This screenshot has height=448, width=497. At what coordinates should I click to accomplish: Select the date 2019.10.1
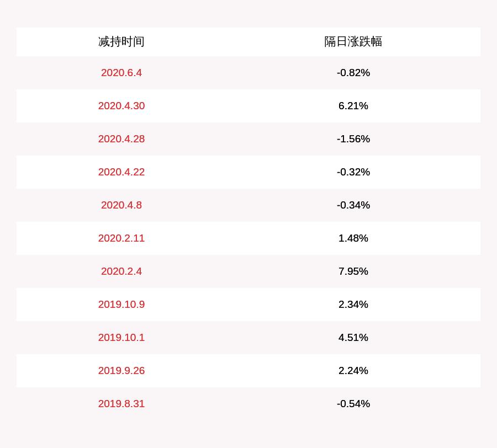click(121, 338)
